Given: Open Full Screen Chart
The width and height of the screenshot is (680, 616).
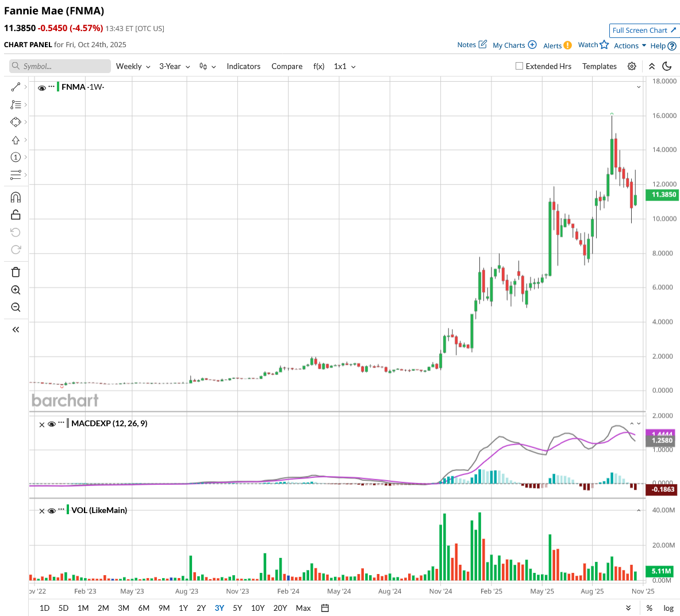Looking at the screenshot, I should pos(644,30).
